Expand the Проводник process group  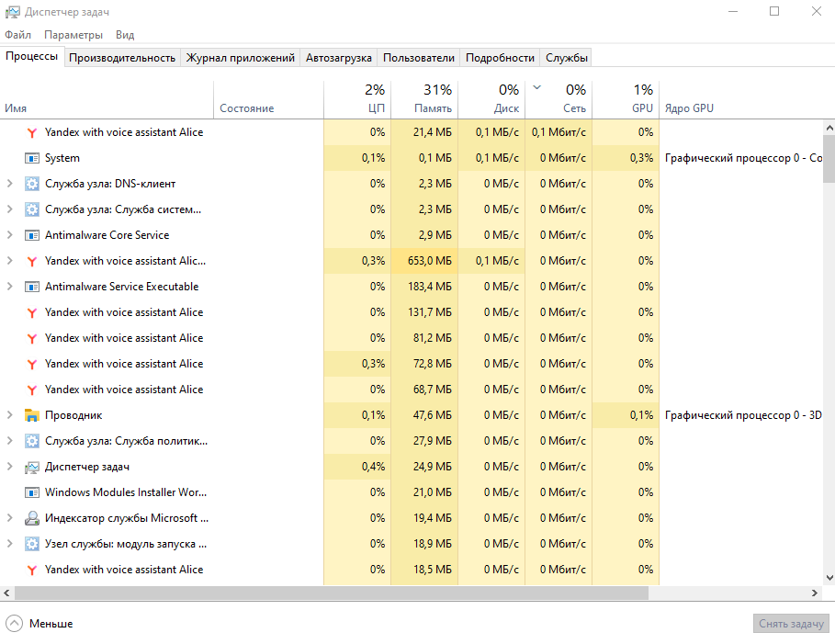(9, 415)
